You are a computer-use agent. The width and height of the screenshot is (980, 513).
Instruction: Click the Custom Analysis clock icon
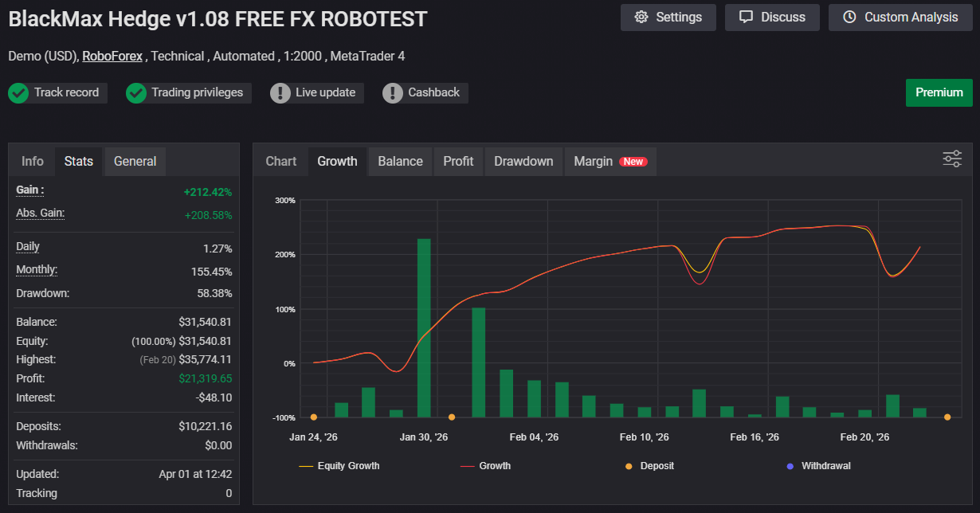point(849,18)
